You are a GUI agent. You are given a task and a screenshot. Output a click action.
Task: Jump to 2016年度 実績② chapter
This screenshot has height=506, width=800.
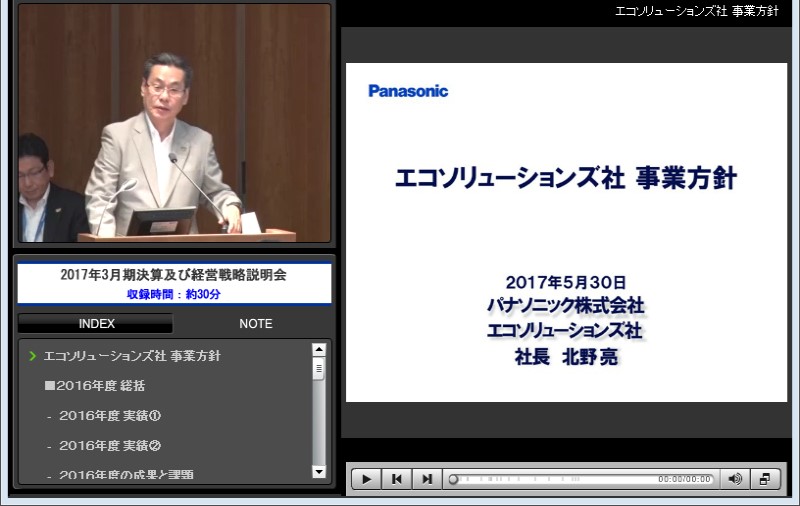coord(110,445)
